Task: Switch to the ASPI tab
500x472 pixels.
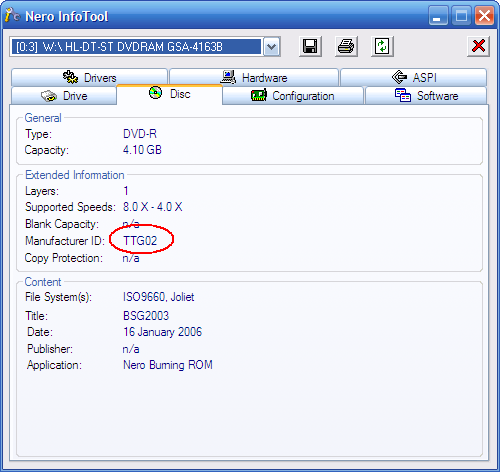Action: [413, 77]
